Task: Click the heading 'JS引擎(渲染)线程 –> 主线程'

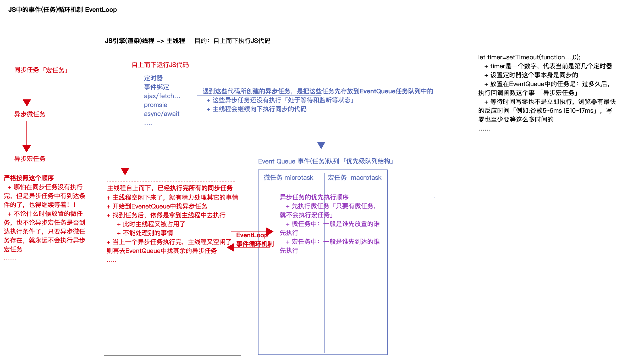Action: click(145, 41)
